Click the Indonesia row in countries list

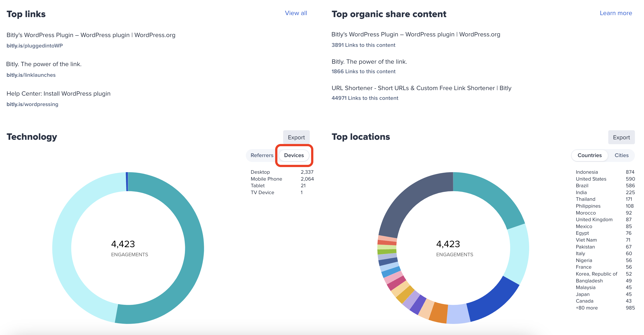tap(605, 172)
